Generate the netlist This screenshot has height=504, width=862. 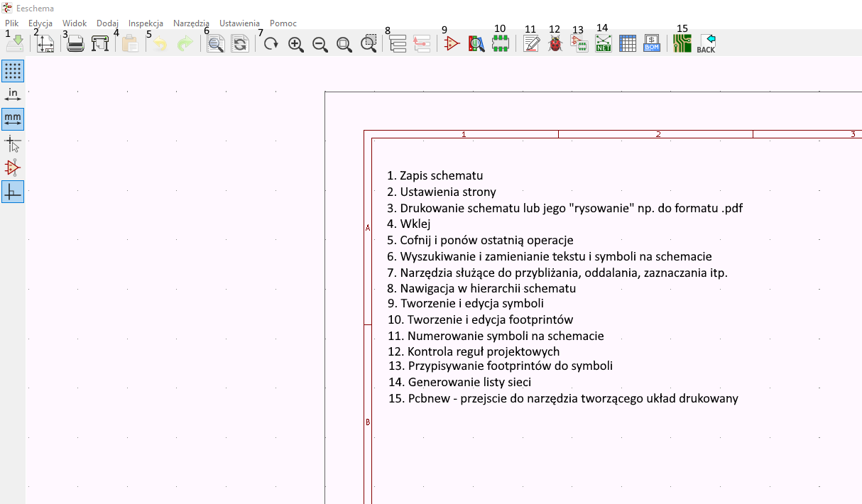point(604,44)
